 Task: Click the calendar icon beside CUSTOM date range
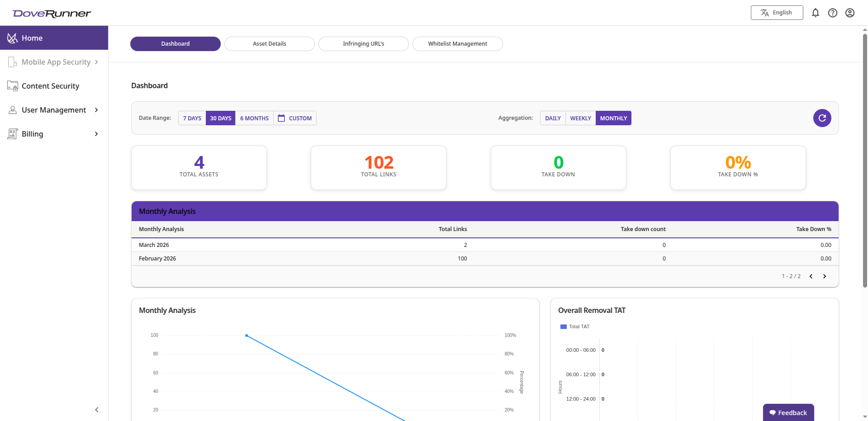point(281,118)
